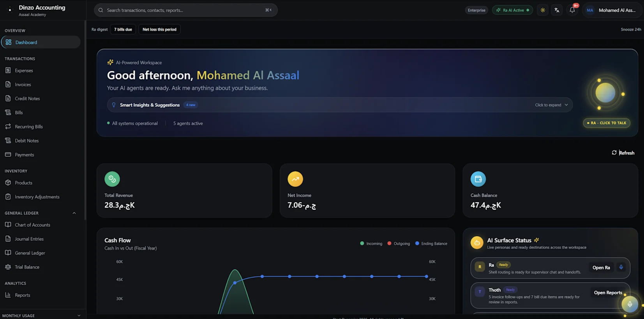Click the 'Net loss this period' chip
The width and height of the screenshot is (644, 319).
[159, 29]
